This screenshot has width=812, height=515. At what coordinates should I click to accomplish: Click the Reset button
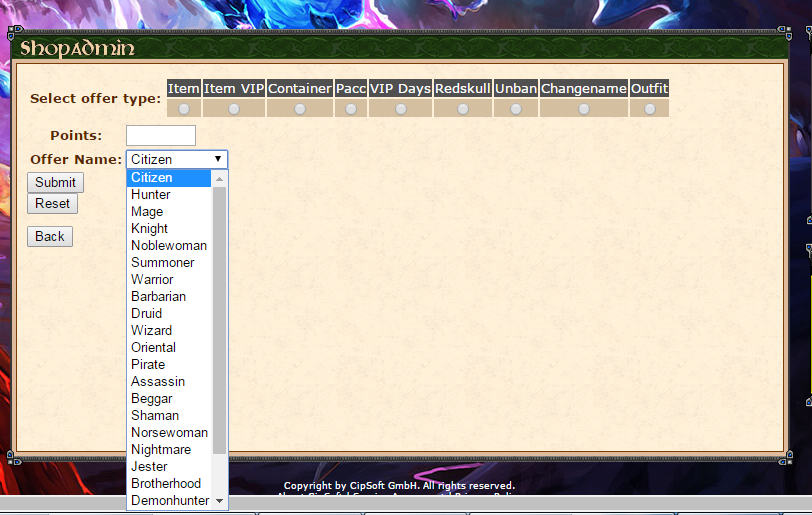click(52, 204)
